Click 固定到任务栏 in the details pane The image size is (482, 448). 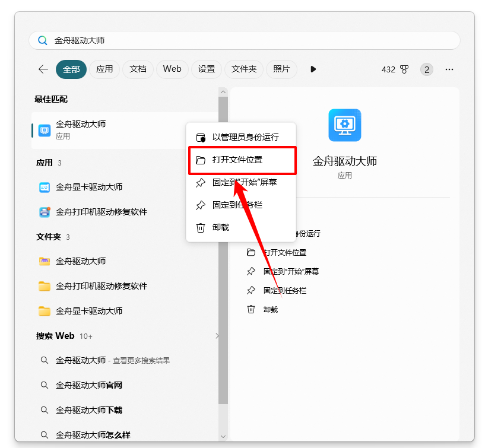pos(285,290)
